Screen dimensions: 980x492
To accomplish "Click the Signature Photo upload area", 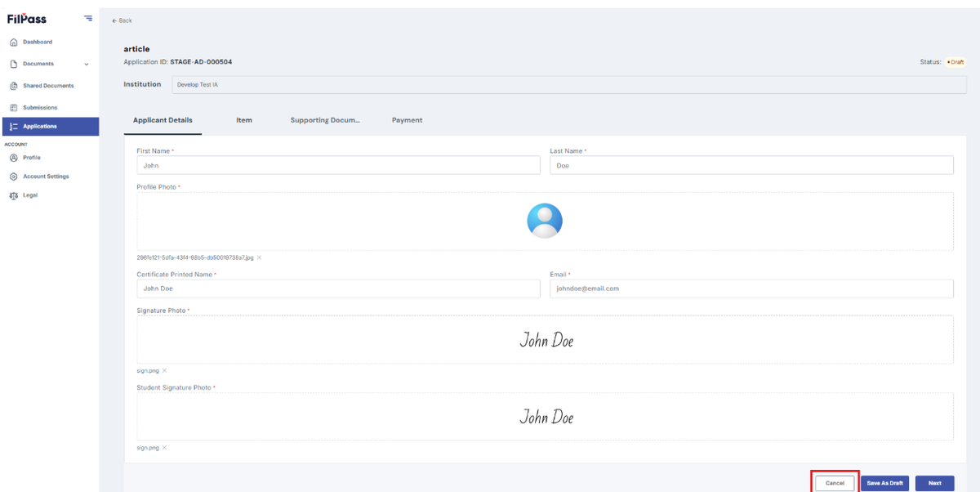I will click(x=545, y=339).
